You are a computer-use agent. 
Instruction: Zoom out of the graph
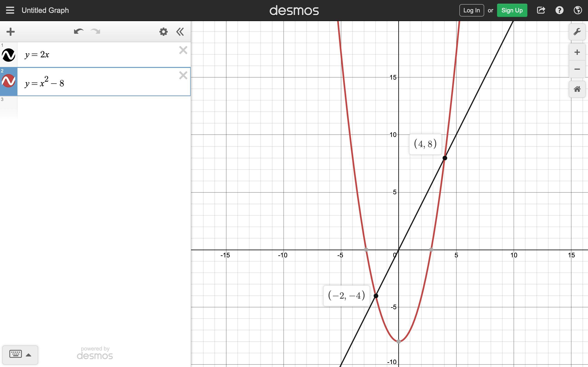pos(577,69)
